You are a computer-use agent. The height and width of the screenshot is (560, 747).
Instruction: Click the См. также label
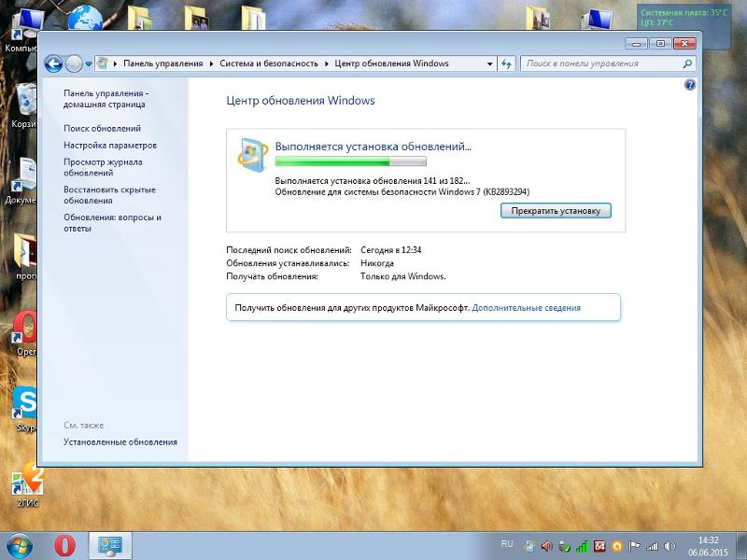(x=84, y=426)
